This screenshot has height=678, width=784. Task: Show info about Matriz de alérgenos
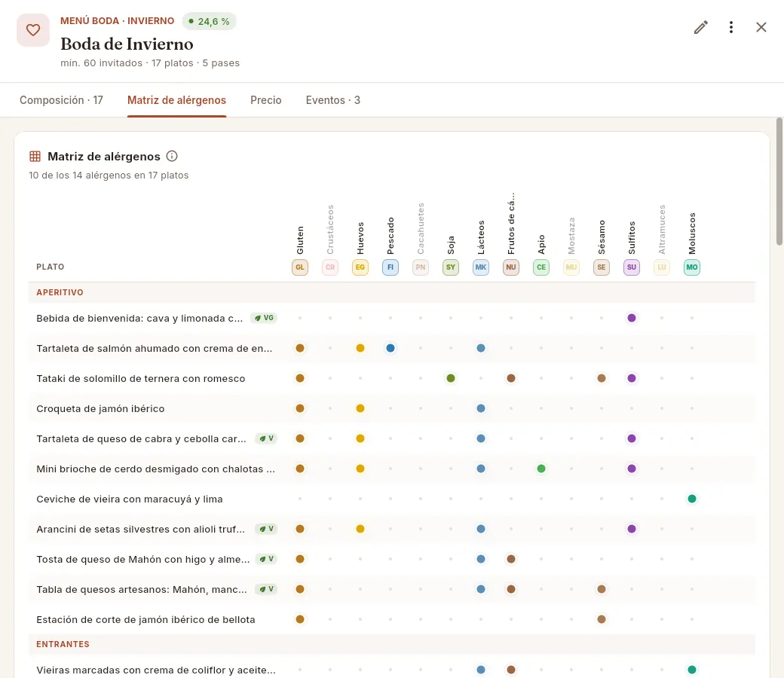172,157
